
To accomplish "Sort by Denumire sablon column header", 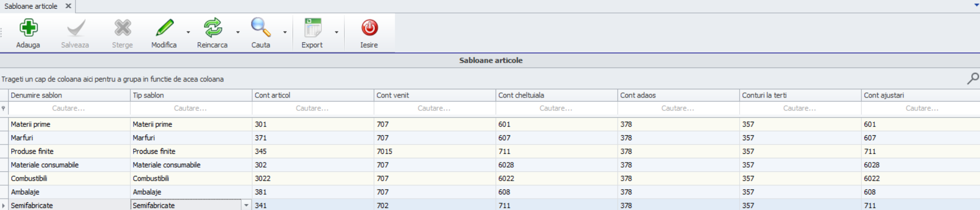I will [x=69, y=95].
